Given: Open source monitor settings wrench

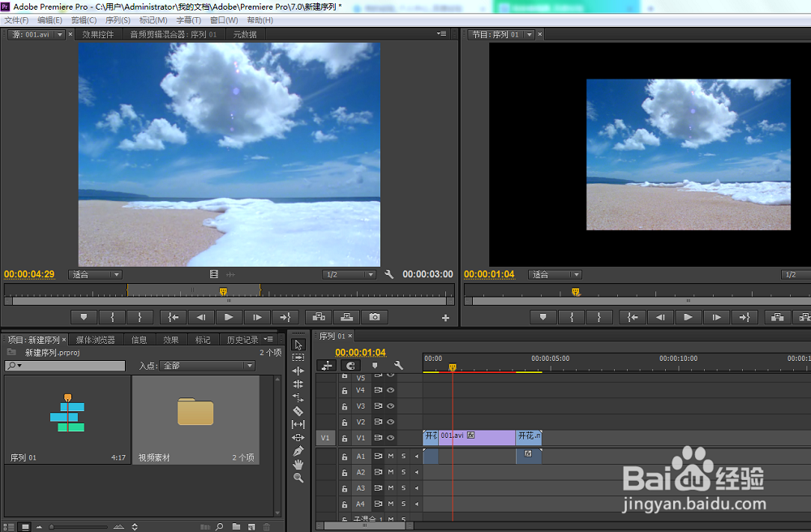Looking at the screenshot, I should point(389,275).
